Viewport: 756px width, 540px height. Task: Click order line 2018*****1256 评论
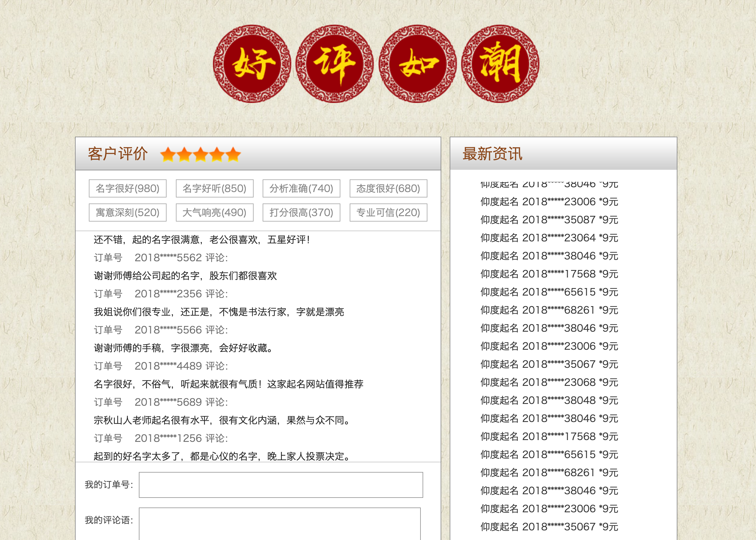click(161, 438)
